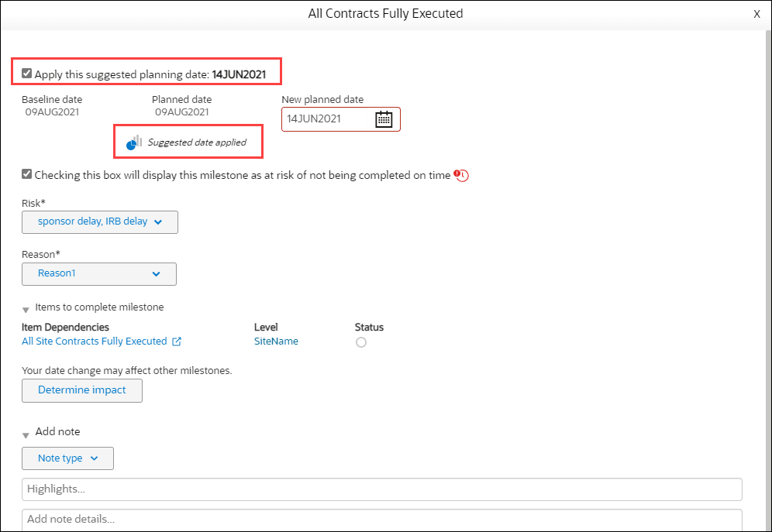Click the external link icon beside All Site Contracts
The height and width of the screenshot is (532, 772).
176,341
